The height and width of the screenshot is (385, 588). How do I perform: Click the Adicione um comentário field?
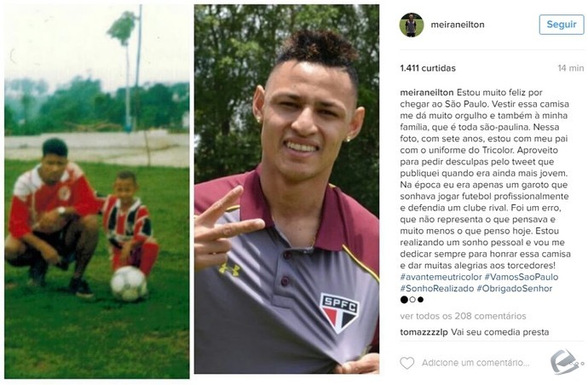coord(476,363)
